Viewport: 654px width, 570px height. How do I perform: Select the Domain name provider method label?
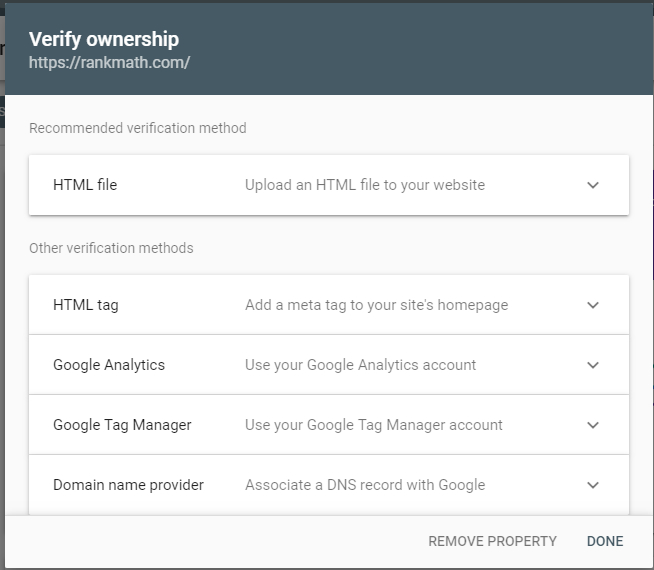click(128, 485)
